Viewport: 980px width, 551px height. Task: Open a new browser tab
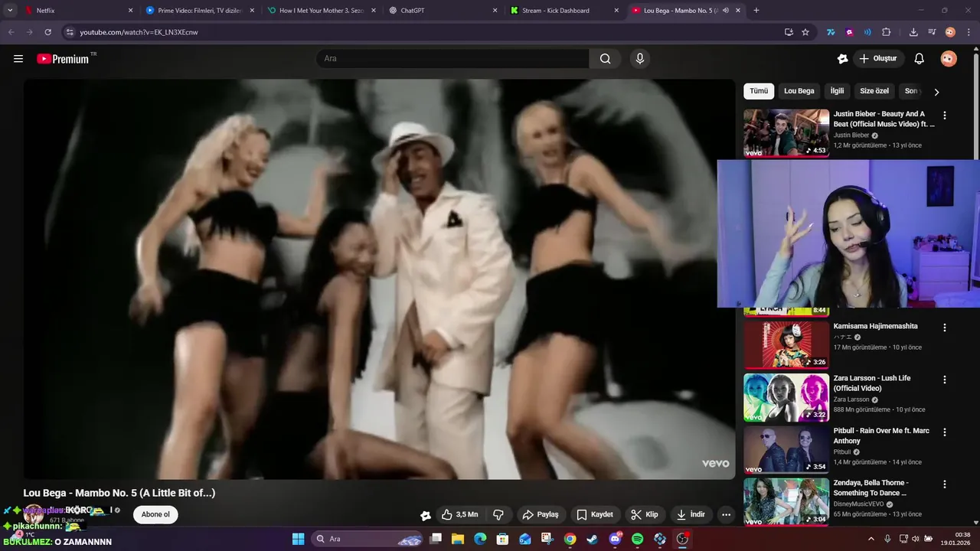pyautogui.click(x=756, y=11)
